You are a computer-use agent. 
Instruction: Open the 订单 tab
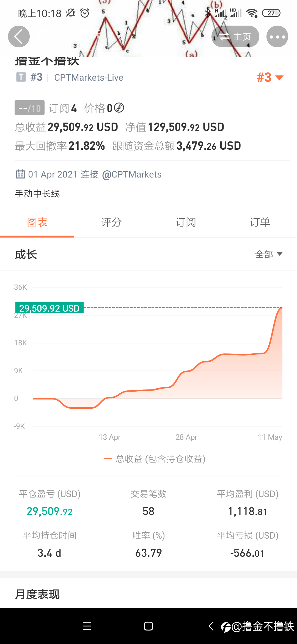260,222
